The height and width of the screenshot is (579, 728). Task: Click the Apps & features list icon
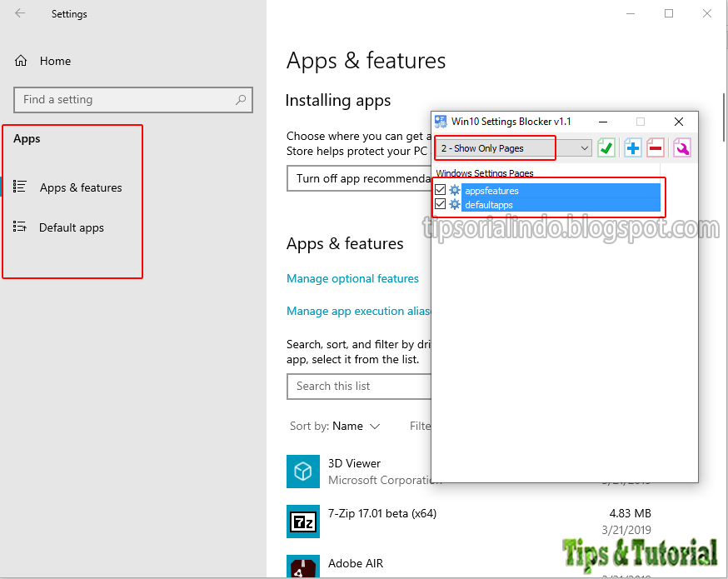19,187
